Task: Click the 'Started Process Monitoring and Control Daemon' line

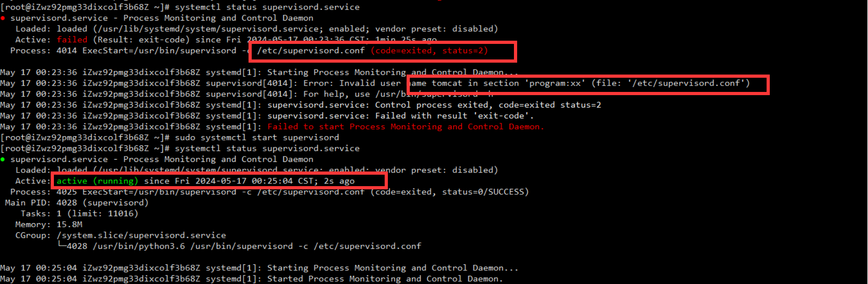Action: (251, 279)
